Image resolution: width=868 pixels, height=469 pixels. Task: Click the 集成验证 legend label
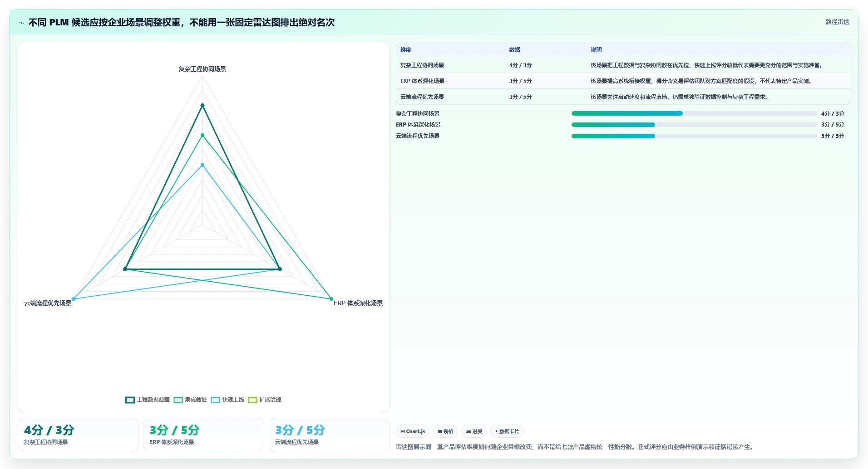[x=196, y=400]
